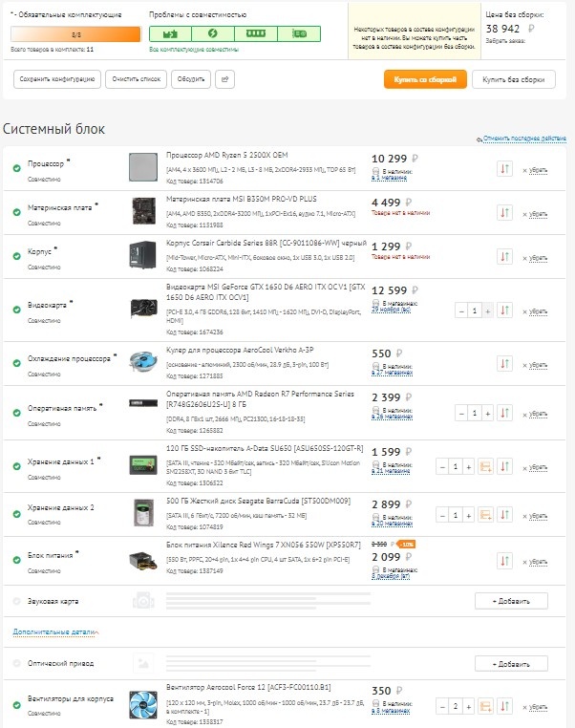Open the Corsair Carbide case thumbnail
575x728 pixels.
(x=143, y=254)
